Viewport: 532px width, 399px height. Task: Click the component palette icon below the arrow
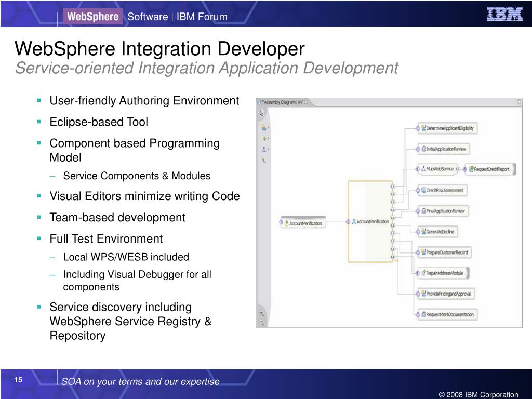tap(263, 127)
